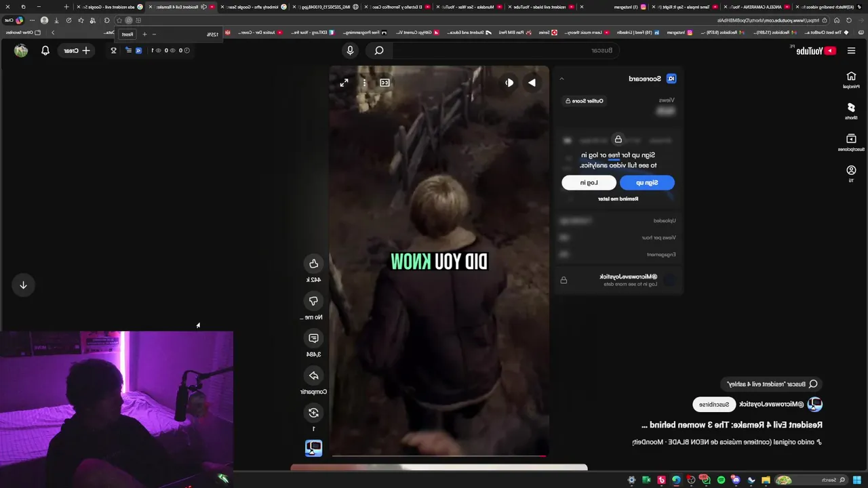This screenshot has width=868, height=488.
Task: Switch to resident evil blade YouTube tab
Action: coord(542,7)
